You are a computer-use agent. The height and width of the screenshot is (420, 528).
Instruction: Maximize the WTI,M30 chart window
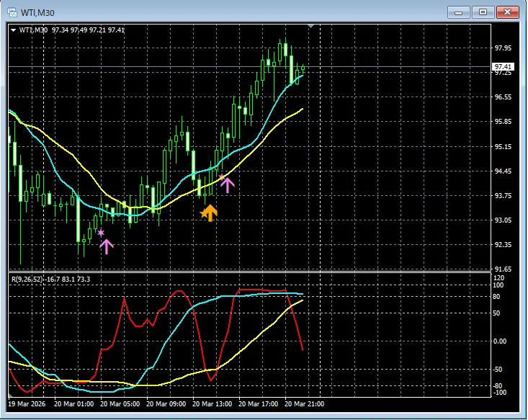(483, 12)
